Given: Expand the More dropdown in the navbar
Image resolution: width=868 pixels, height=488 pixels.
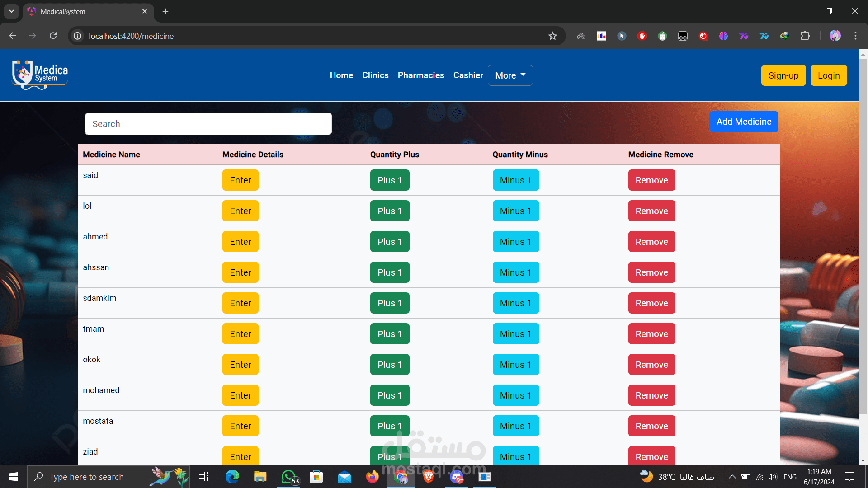Looking at the screenshot, I should coord(510,75).
